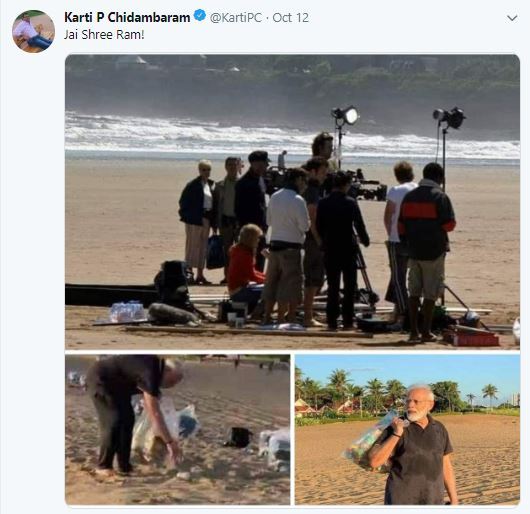Open the Oct 12 timestamp link

point(290,18)
